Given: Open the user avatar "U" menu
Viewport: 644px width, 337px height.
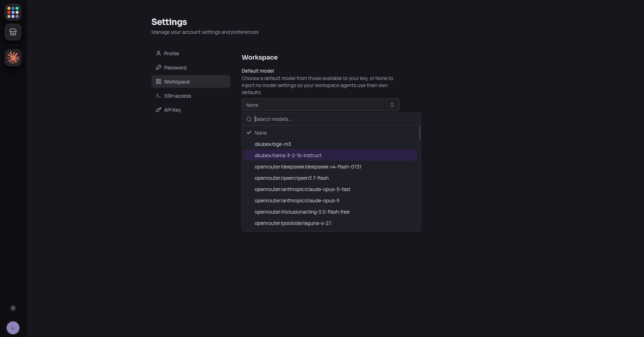Looking at the screenshot, I should click(13, 328).
